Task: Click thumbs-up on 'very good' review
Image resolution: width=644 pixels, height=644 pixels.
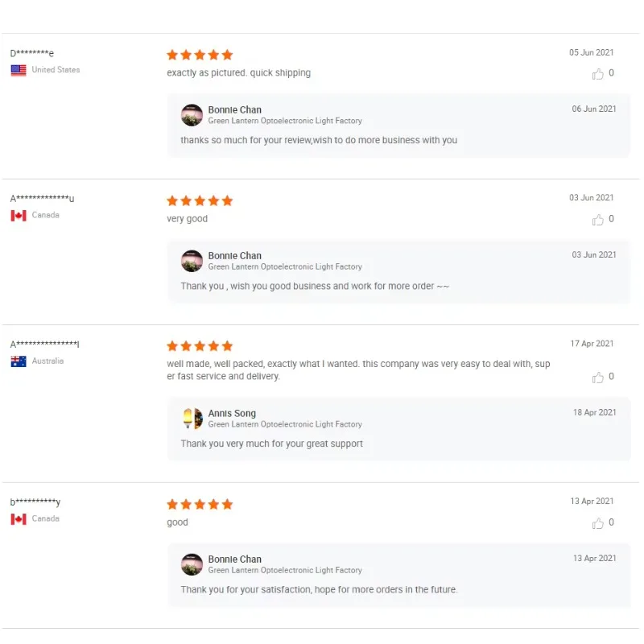Action: click(x=598, y=220)
